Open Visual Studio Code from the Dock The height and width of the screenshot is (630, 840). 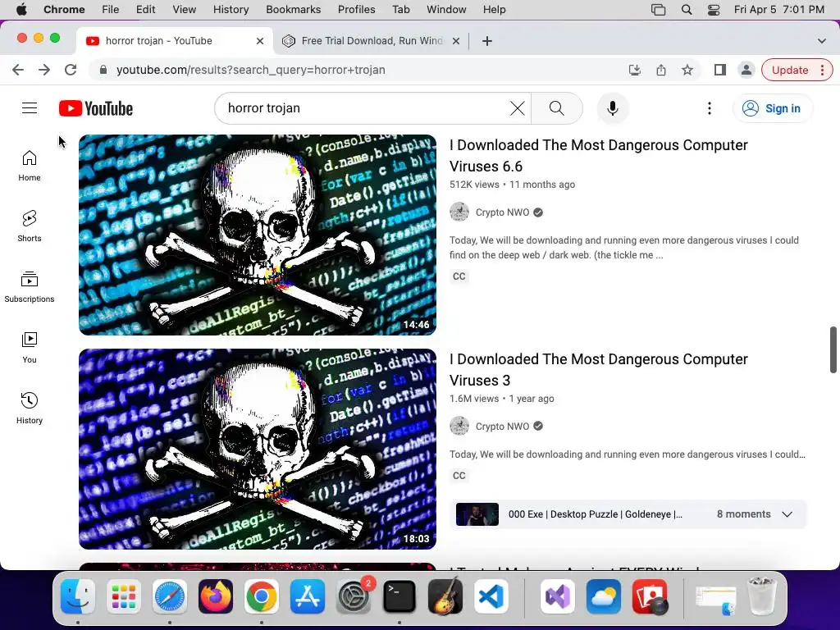click(491, 596)
